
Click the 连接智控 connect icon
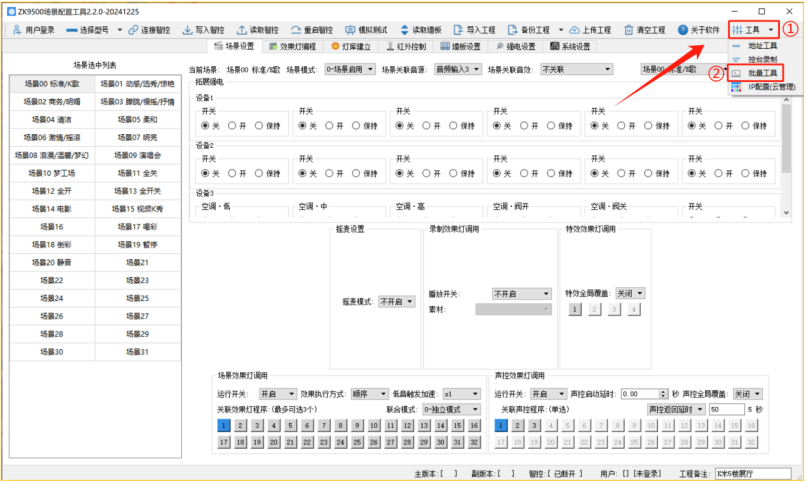(133, 30)
